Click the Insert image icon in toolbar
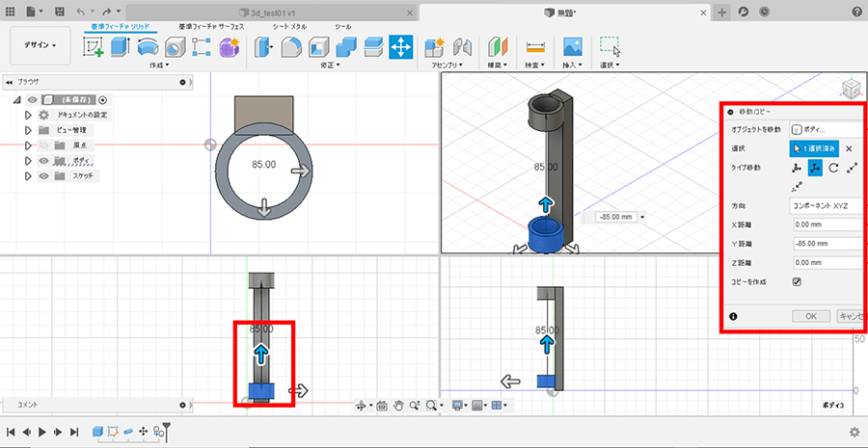 click(x=573, y=47)
